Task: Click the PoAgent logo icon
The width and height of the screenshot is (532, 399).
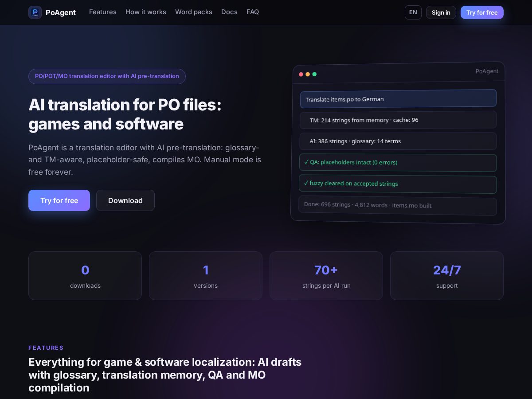Action: 35,12
